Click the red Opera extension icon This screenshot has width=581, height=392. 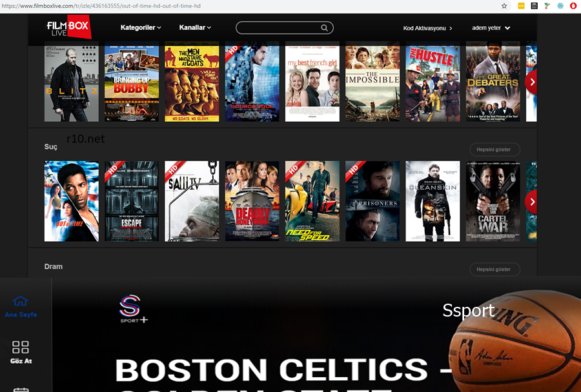pos(573,6)
